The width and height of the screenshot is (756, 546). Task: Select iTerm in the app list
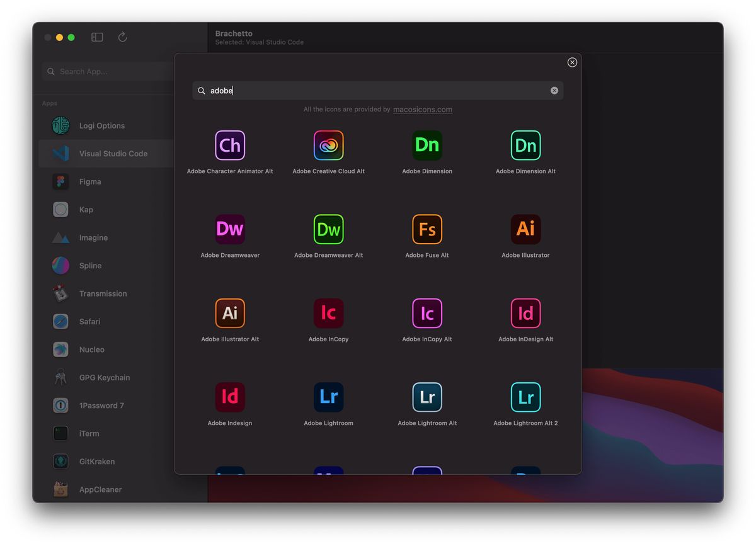click(106, 434)
